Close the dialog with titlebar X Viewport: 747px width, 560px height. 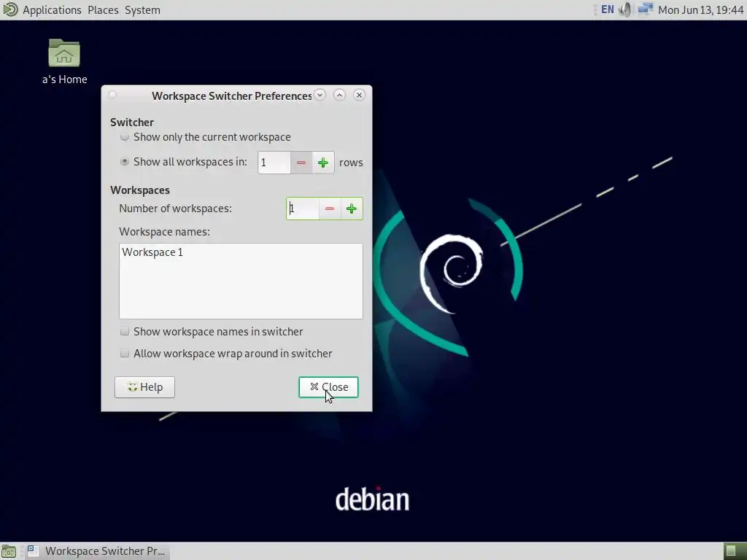[x=359, y=96]
